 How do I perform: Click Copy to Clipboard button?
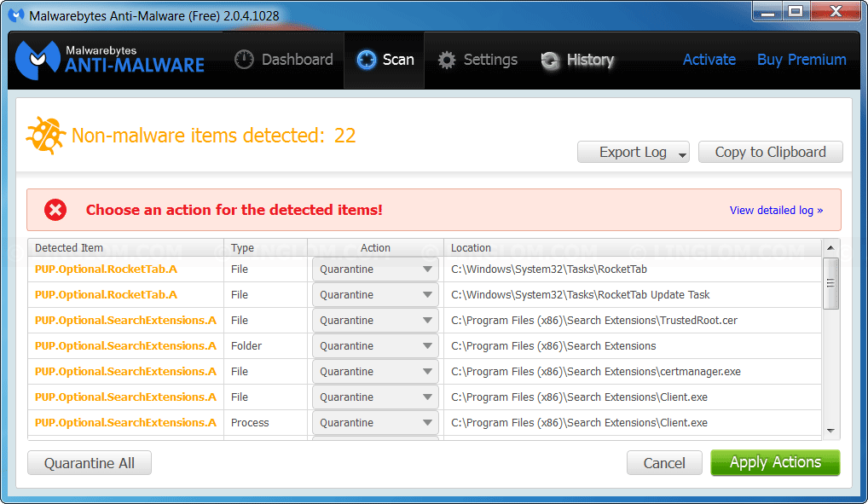771,152
